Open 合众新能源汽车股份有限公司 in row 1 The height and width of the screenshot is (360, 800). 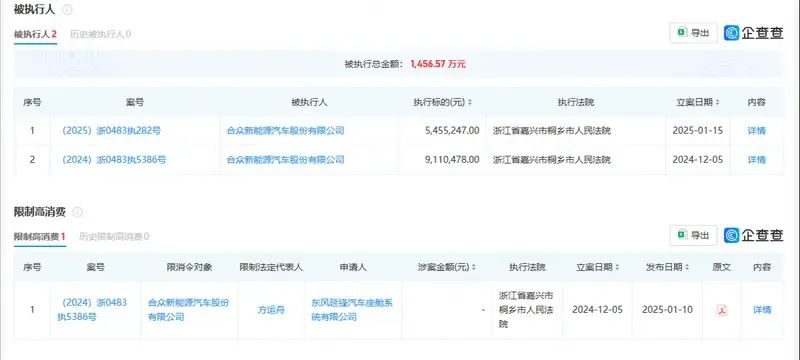point(286,131)
